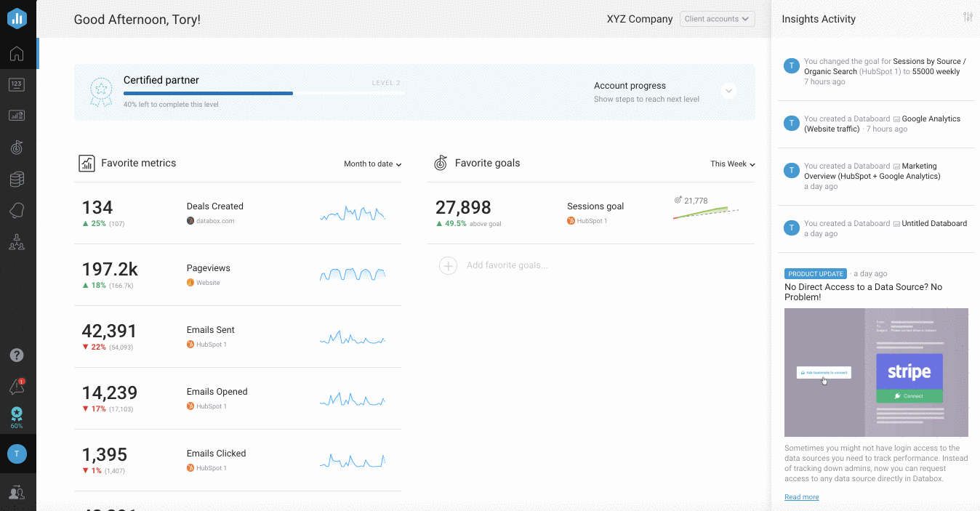
Task: Click the PRODUCT UPDATE tag
Action: pyautogui.click(x=816, y=274)
